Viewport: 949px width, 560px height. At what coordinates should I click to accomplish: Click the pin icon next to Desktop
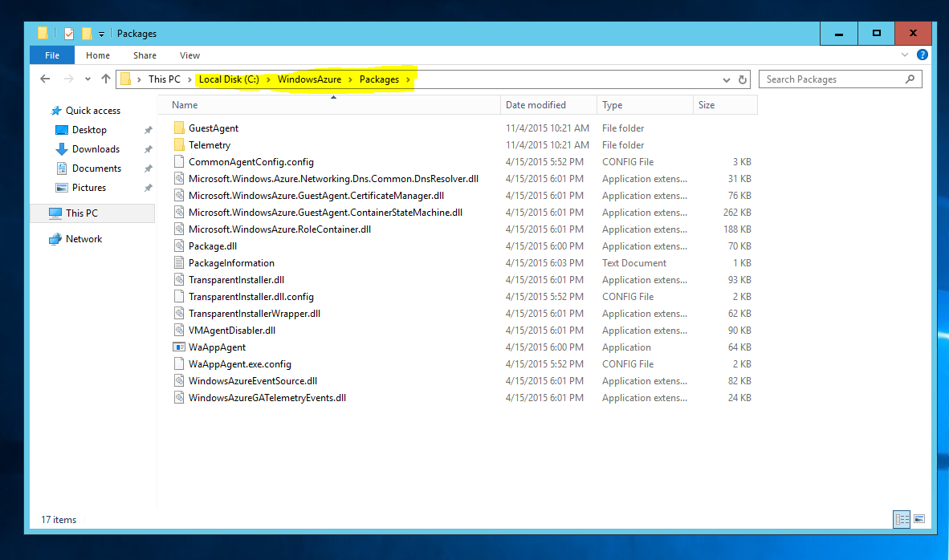coord(149,130)
